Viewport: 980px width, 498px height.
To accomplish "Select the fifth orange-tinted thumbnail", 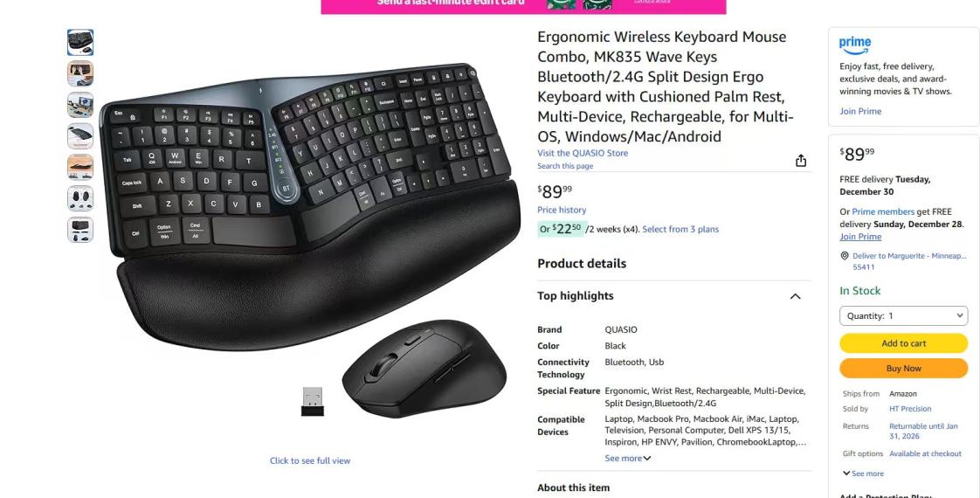I will tap(80, 168).
